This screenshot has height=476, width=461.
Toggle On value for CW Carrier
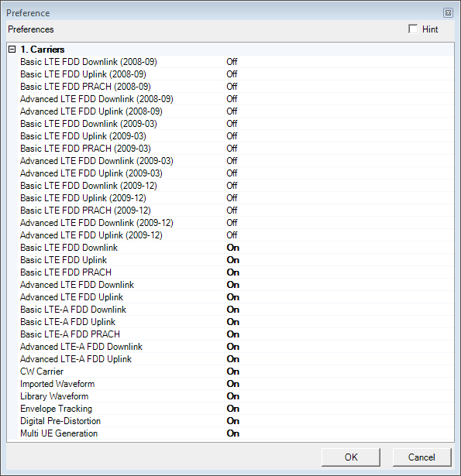[x=233, y=372]
